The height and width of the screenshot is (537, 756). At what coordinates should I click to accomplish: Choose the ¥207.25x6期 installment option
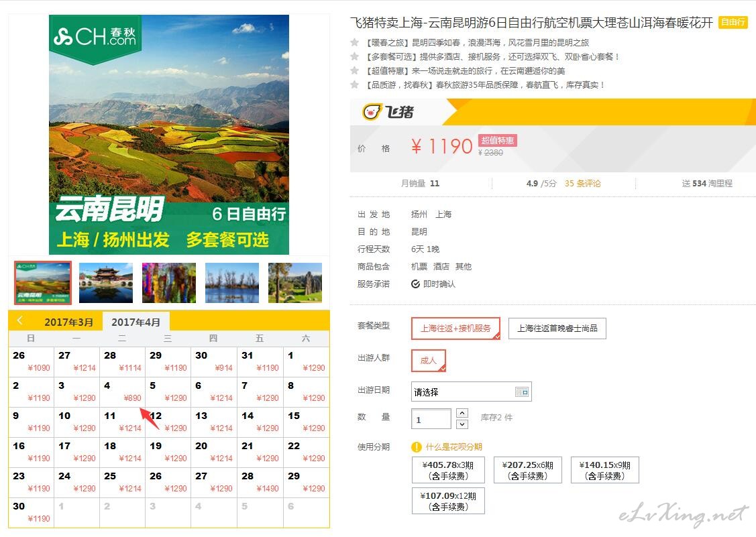[527, 470]
